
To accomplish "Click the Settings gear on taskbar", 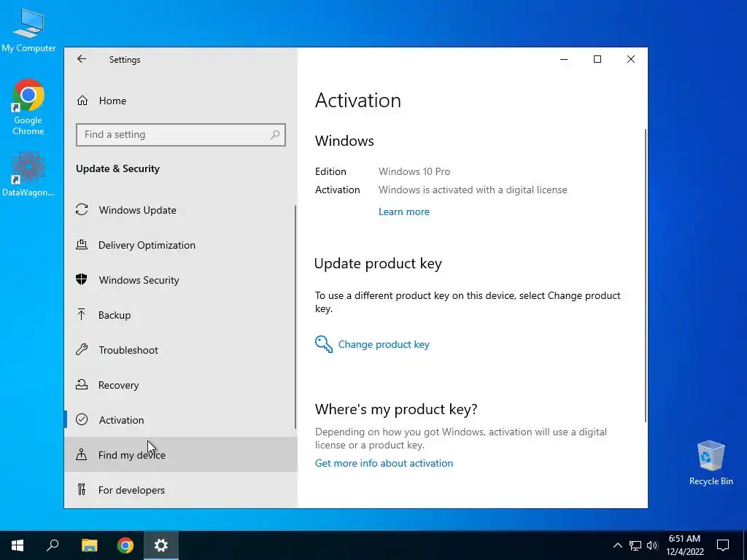I will pyautogui.click(x=161, y=545).
